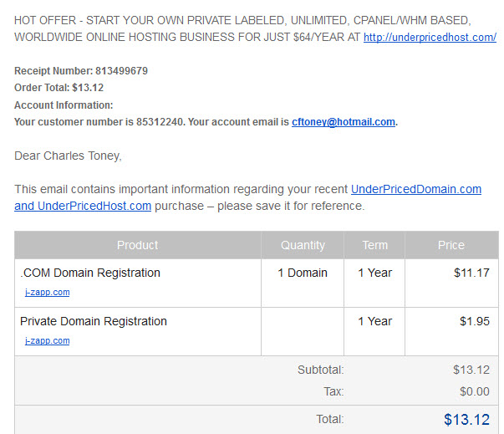The width and height of the screenshot is (504, 434).
Task: Open j-zapp.com under Private Domain Registration
Action: [x=48, y=341]
